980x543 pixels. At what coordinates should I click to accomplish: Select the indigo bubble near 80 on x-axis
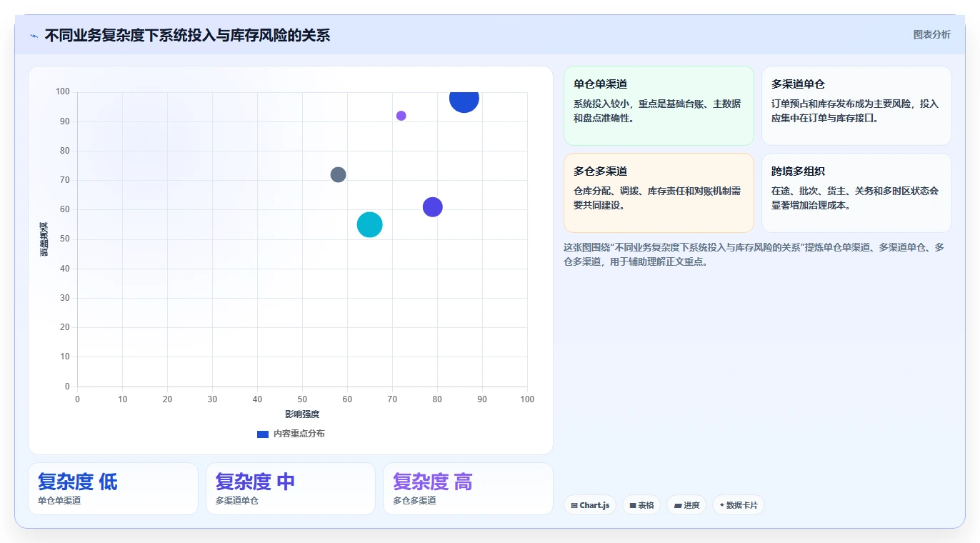click(432, 207)
